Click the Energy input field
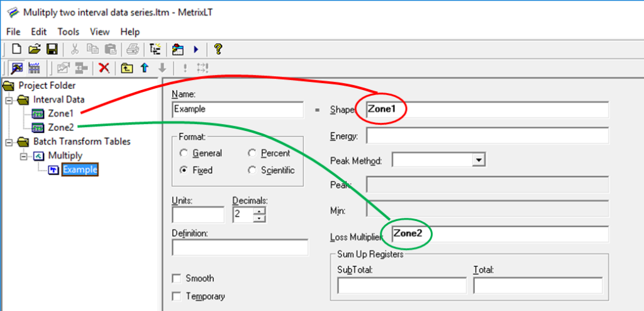This screenshot has width=644, height=311. pyautogui.click(x=487, y=135)
